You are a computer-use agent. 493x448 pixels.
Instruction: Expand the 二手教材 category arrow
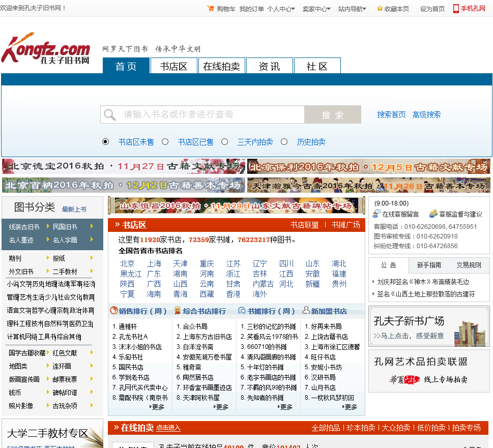point(92,271)
